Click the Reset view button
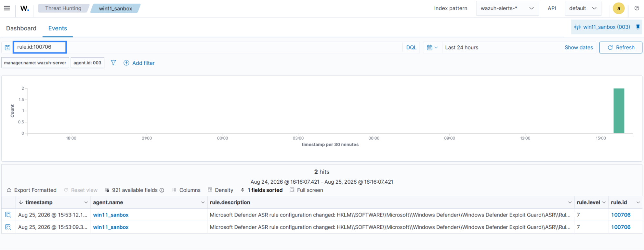This screenshot has width=644, height=250. pos(81,190)
